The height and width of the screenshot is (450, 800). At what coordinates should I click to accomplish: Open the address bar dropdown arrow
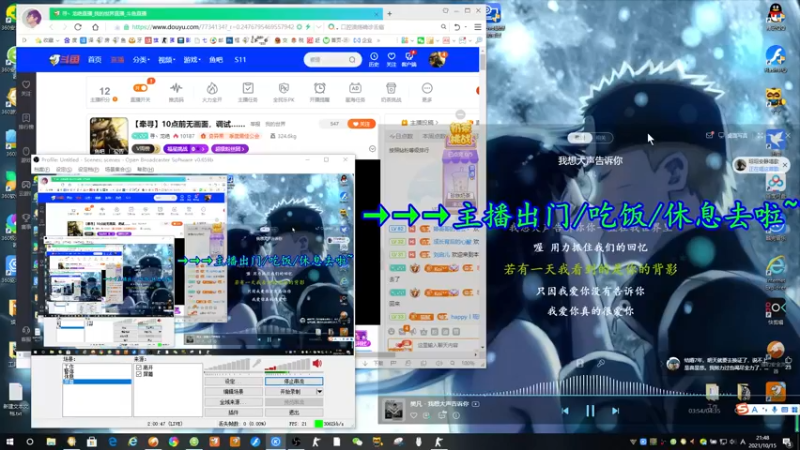(x=318, y=27)
